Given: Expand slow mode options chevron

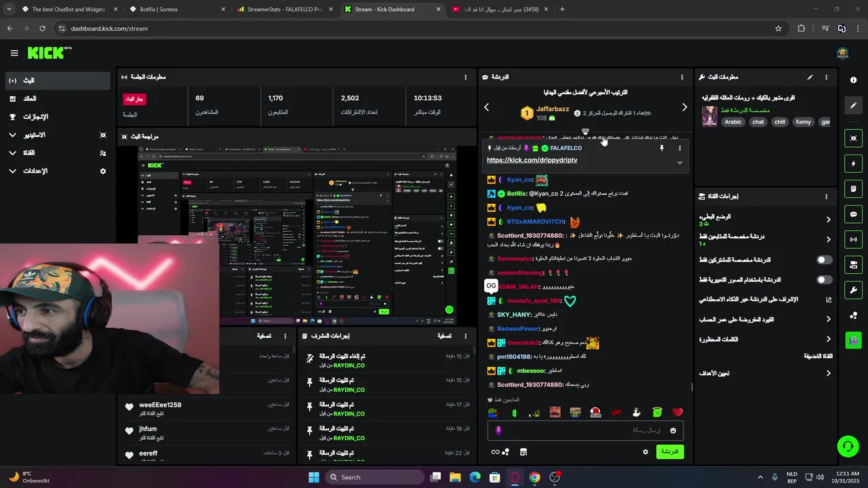Looking at the screenshot, I should click(828, 220).
